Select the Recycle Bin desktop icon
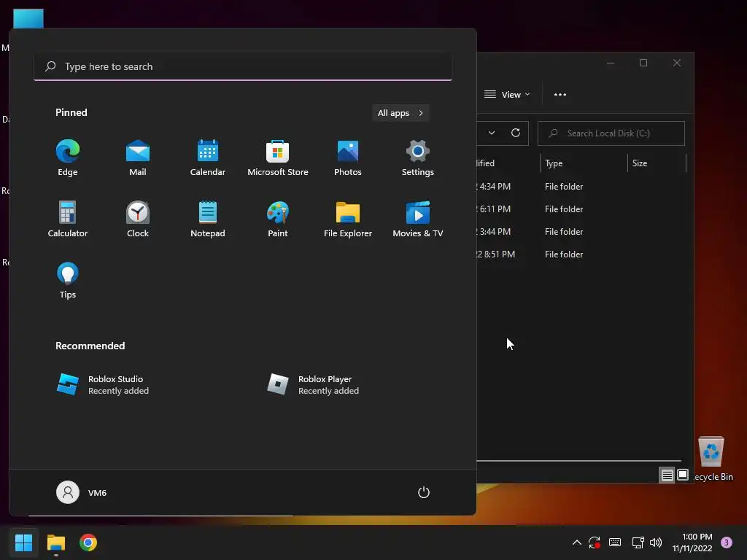747x560 pixels. [x=712, y=458]
